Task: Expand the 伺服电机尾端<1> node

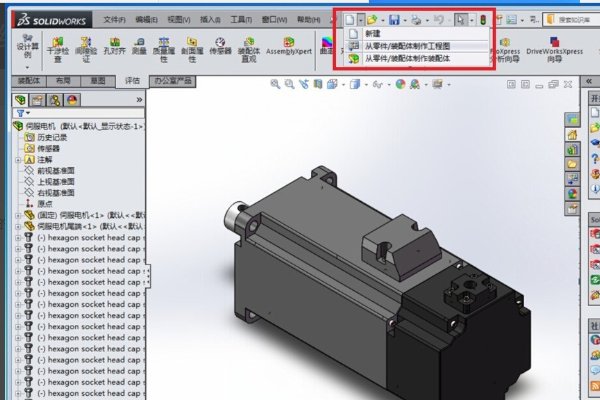Action: [x=18, y=227]
